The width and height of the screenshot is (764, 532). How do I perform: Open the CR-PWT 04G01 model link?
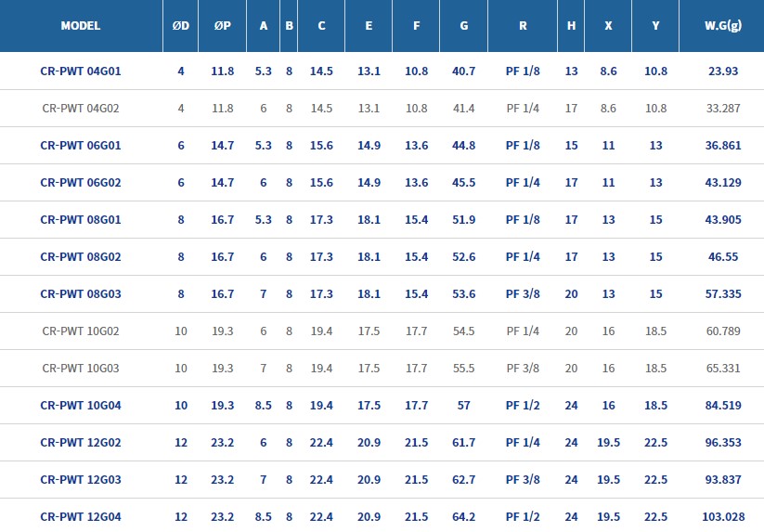[81, 71]
